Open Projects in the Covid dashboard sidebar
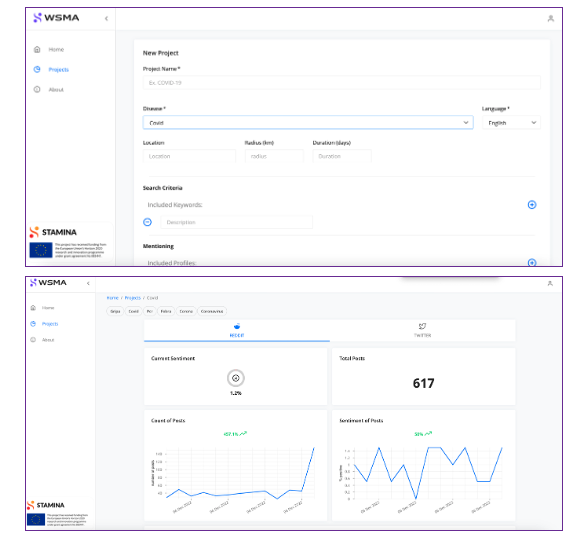This screenshot has width=576, height=534. tap(50, 324)
